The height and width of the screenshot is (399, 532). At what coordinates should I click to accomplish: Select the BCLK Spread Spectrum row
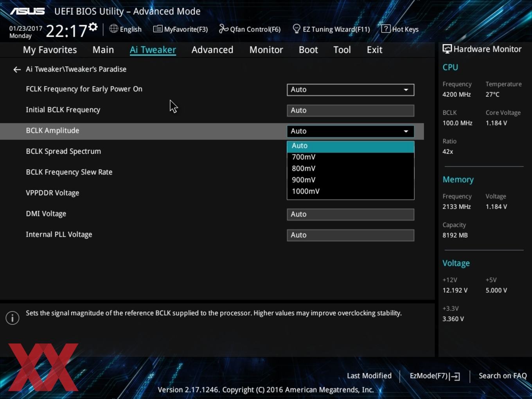tap(63, 151)
